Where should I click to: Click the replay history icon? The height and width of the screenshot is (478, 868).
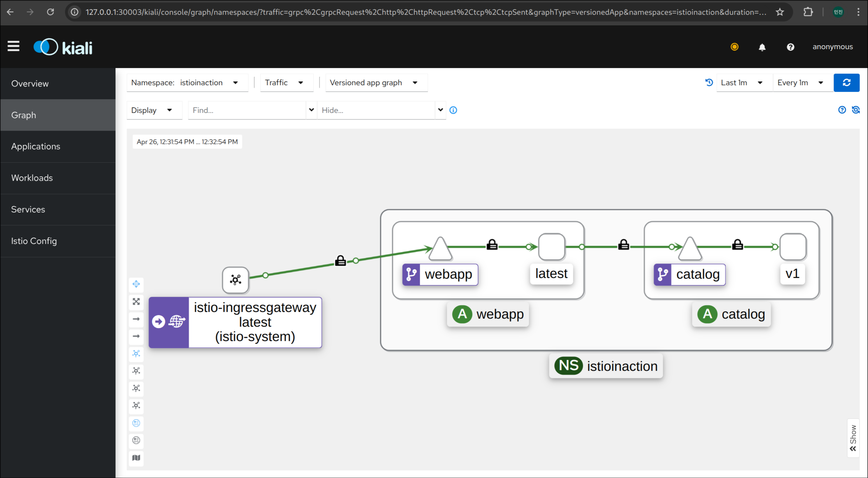709,82
